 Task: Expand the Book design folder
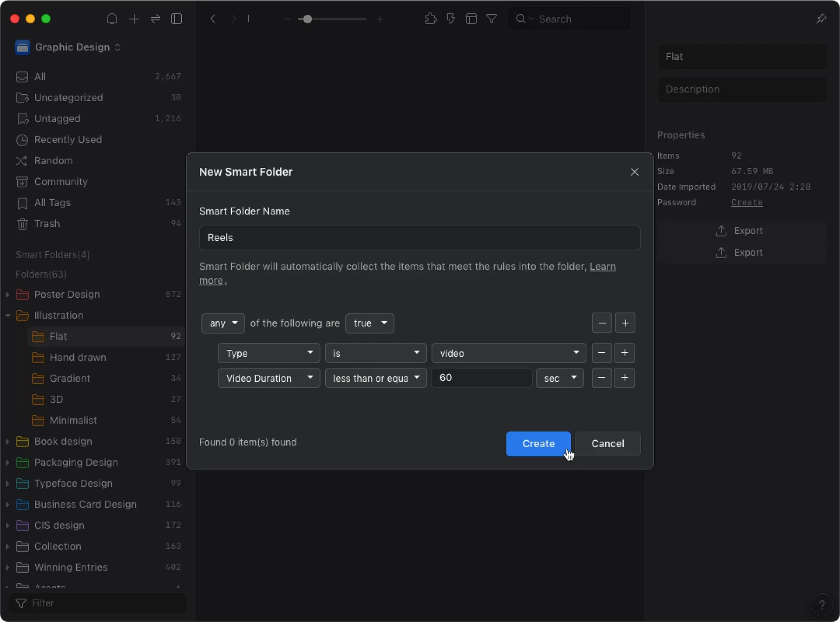coord(7,441)
